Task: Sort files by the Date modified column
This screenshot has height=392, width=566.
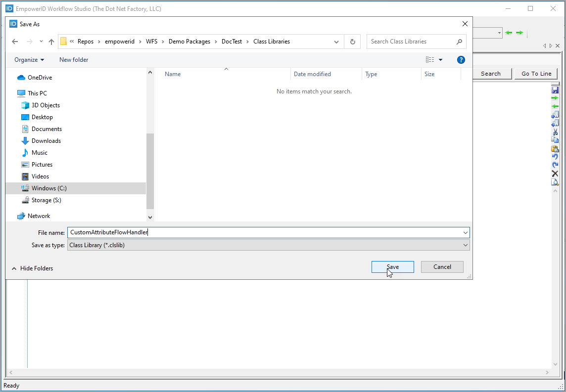Action: 312,74
